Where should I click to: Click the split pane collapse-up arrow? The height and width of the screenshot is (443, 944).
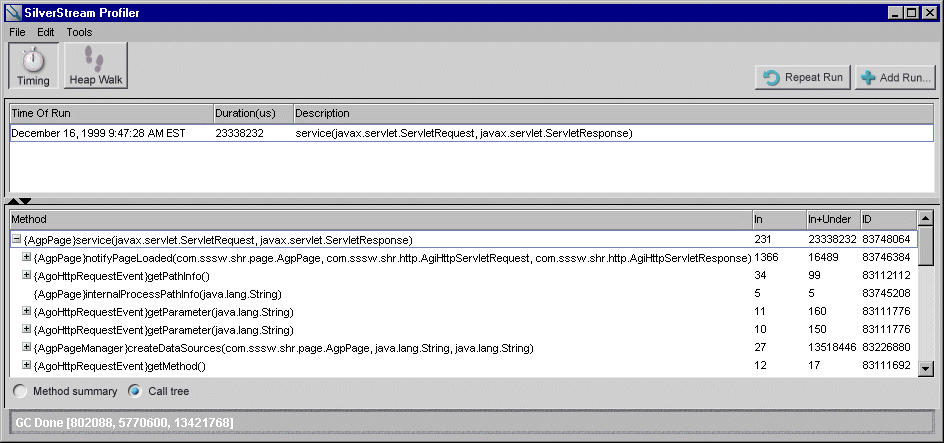pos(14,201)
